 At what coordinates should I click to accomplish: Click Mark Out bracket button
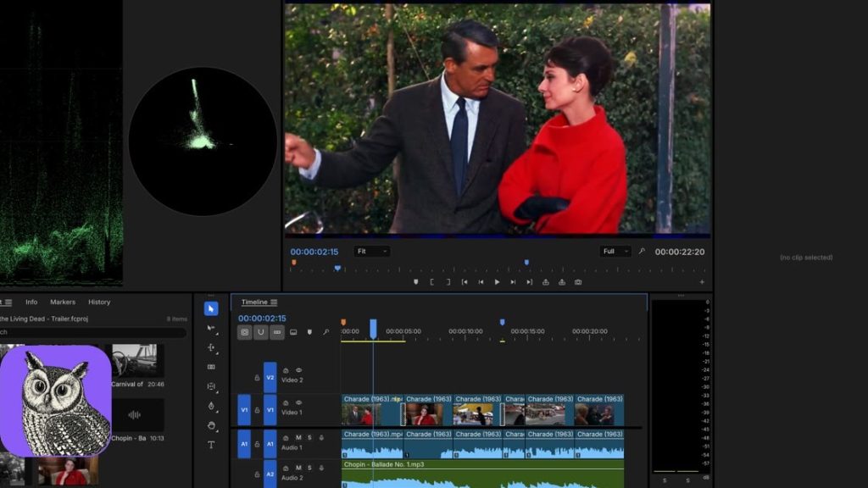click(448, 282)
